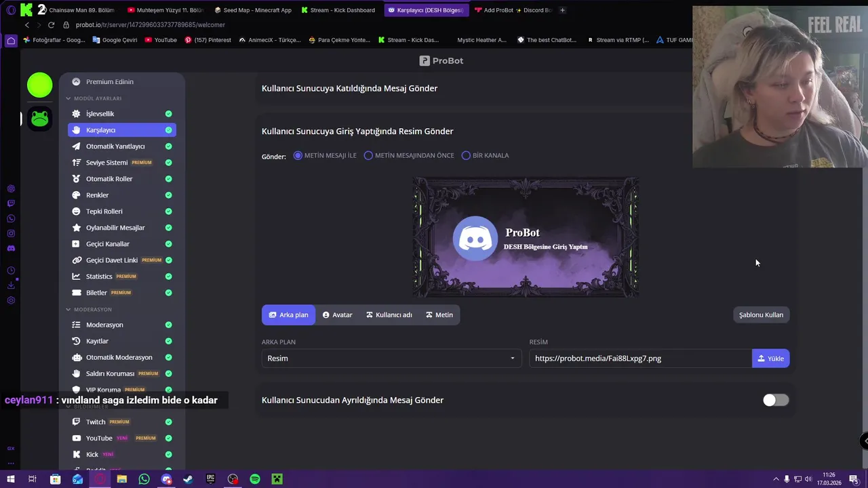
Task: Open browser downloads sidebar icon
Action: click(x=11, y=285)
